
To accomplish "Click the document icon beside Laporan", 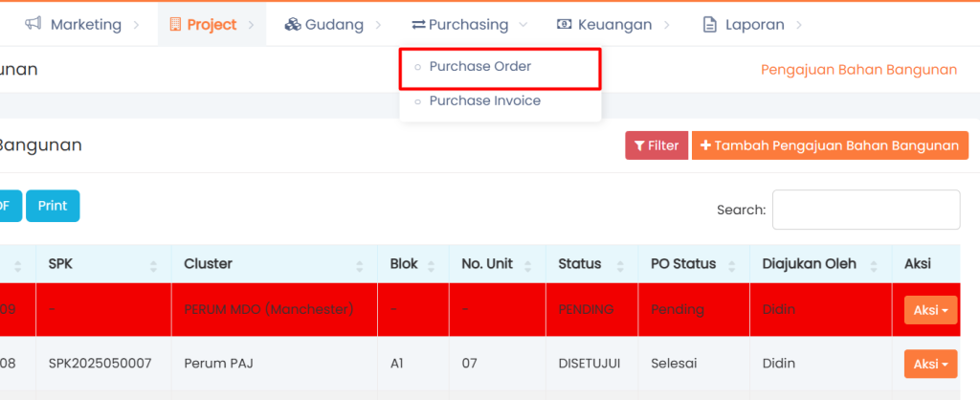I will pos(709,24).
